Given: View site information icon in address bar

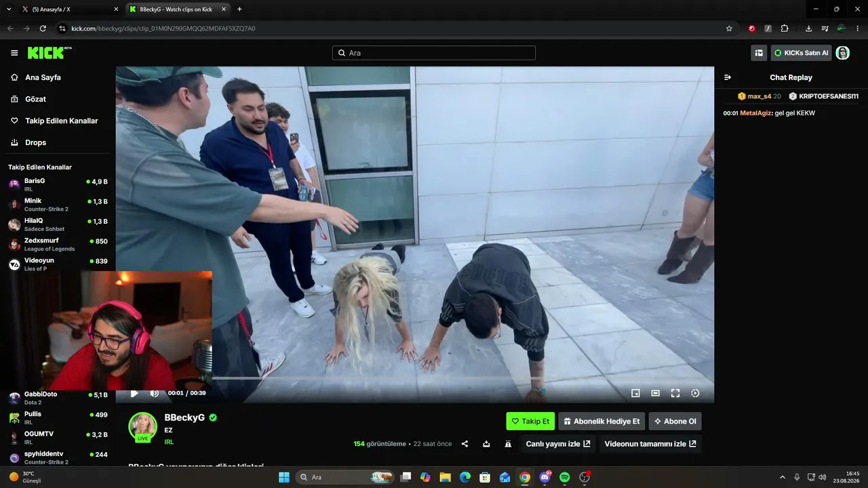Looking at the screenshot, I should 62,28.
